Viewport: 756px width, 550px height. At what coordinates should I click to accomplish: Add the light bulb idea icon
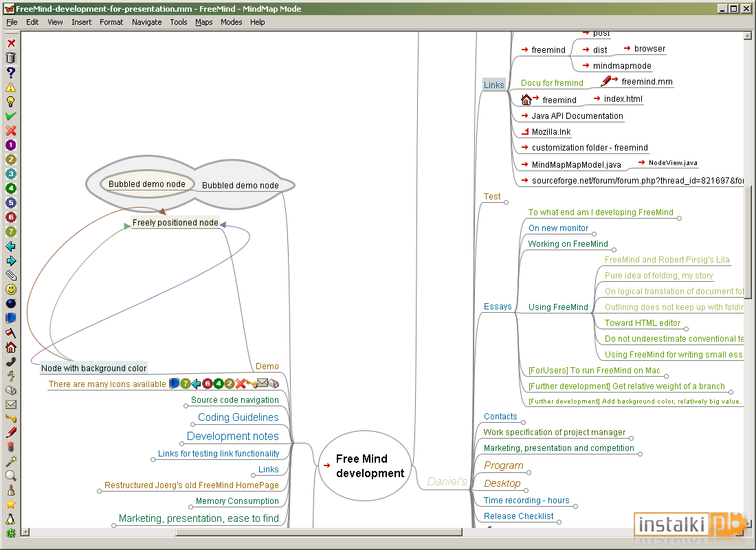(10, 102)
